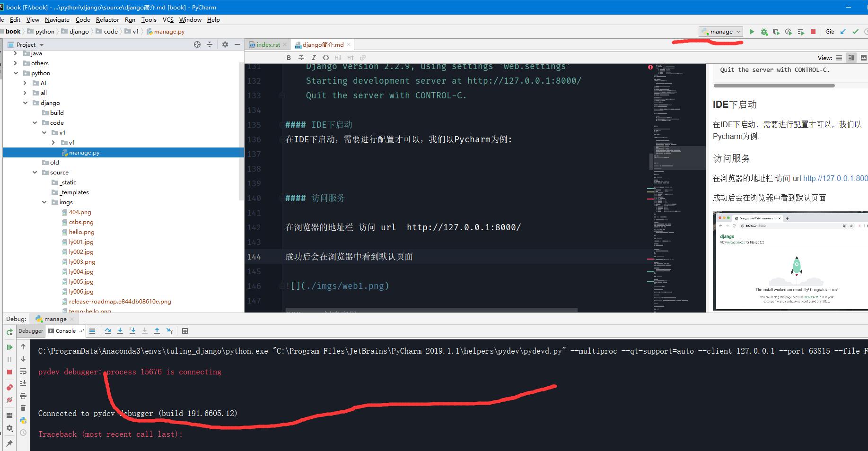Screen dimensions: 868x451
Task: Open the manage run configuration dropdown
Action: [721, 32]
